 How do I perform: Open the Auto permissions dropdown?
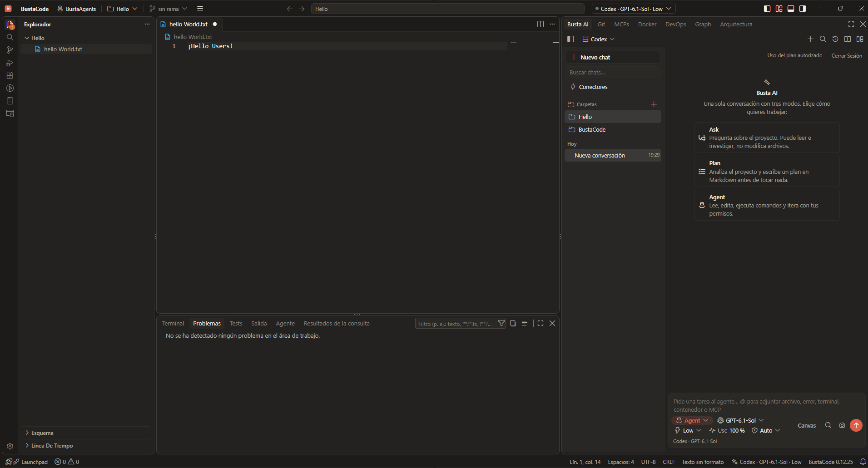point(766,430)
